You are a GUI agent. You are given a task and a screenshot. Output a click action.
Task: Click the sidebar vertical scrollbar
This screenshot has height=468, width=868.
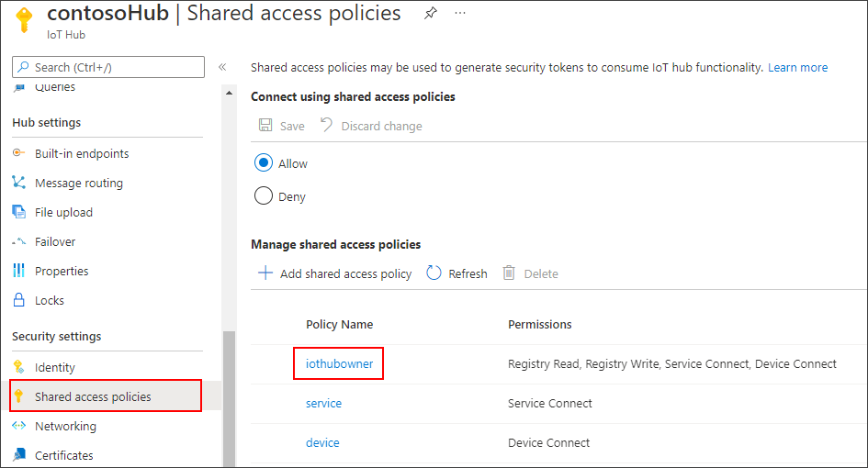coord(229,395)
